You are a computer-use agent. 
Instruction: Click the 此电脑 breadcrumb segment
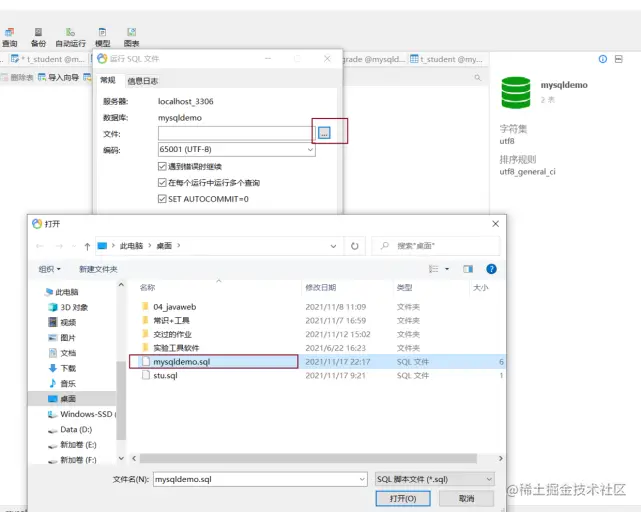pyautogui.click(x=131, y=246)
